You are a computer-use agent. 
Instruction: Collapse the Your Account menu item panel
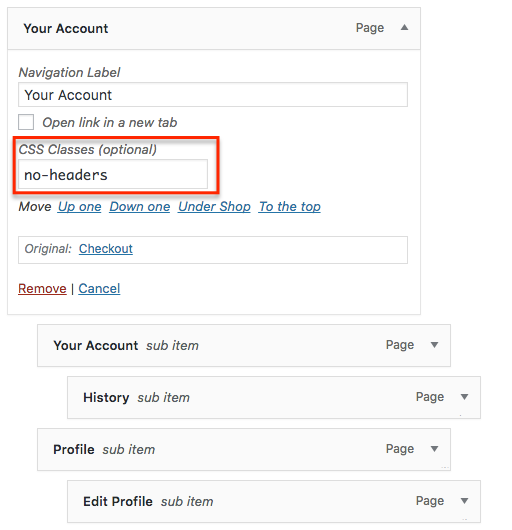(404, 28)
